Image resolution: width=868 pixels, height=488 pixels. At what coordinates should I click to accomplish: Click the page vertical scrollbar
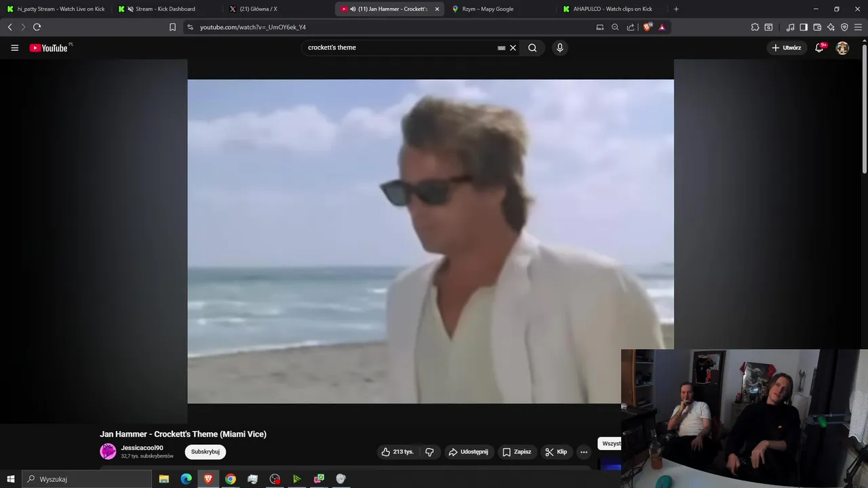point(864,108)
